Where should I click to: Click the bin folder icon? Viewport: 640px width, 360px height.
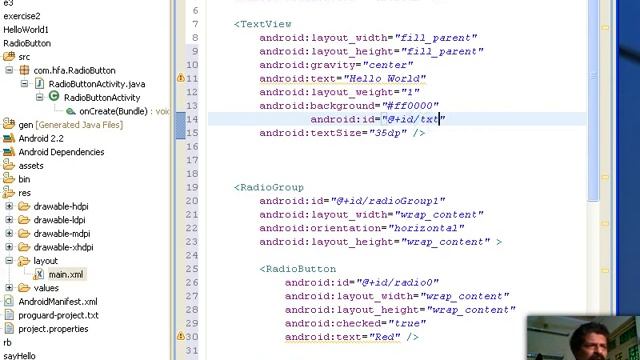(x=9, y=178)
